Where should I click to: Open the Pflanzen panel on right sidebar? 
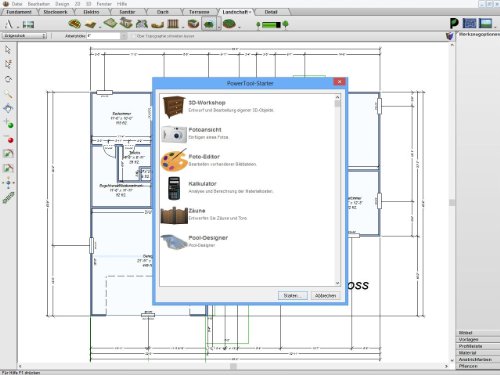(x=477, y=366)
